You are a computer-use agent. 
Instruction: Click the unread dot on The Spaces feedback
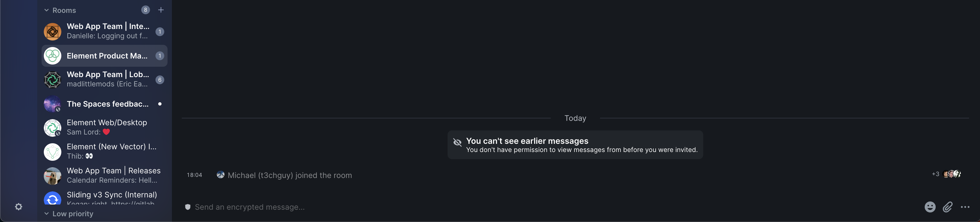[x=159, y=104]
